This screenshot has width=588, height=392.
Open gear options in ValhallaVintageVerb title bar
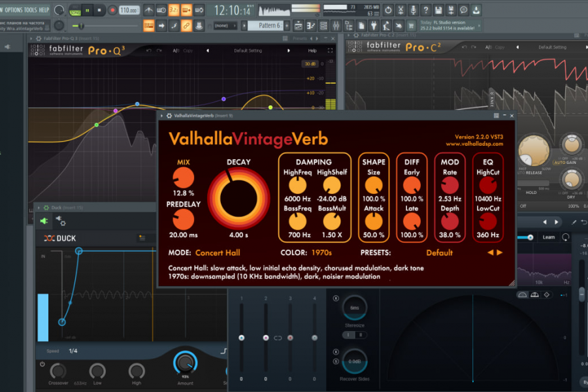169,116
